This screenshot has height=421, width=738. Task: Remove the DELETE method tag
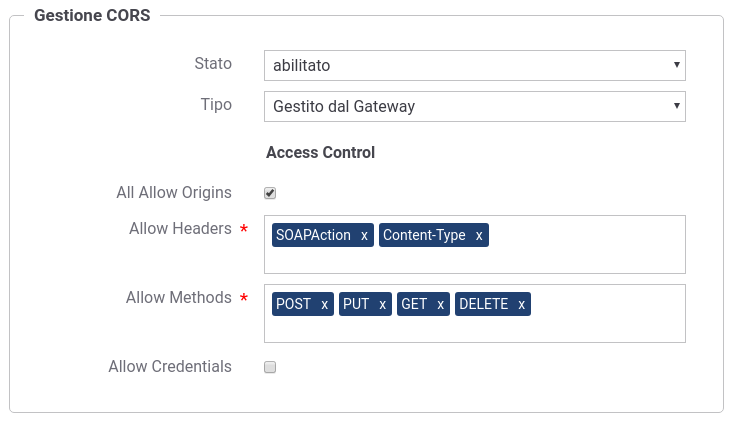(521, 305)
